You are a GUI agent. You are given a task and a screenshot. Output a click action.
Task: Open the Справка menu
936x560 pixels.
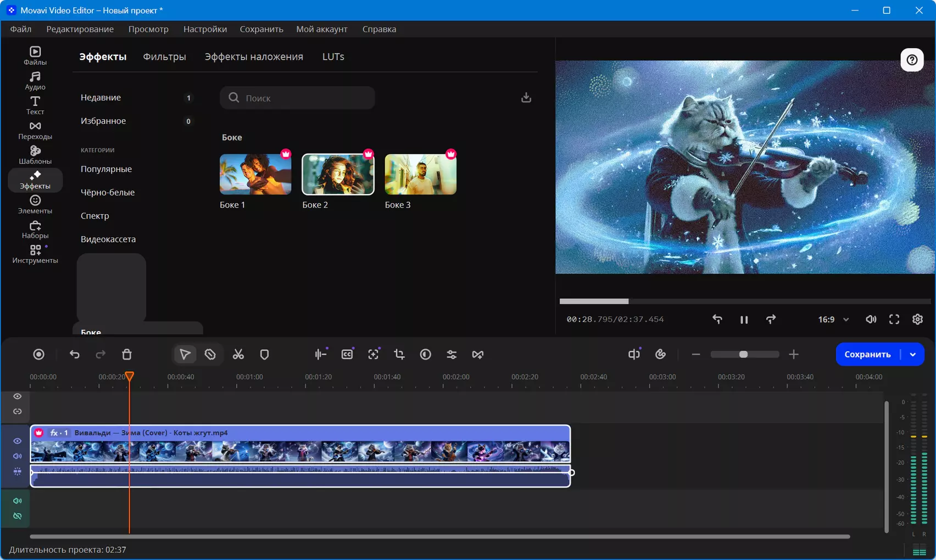pos(379,29)
